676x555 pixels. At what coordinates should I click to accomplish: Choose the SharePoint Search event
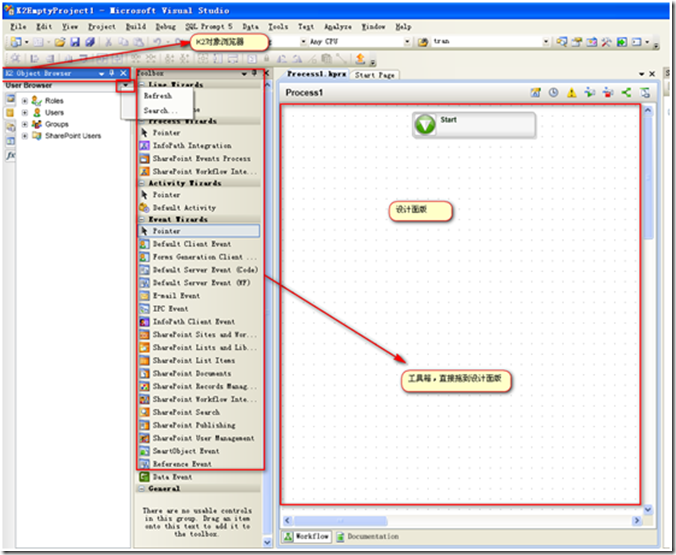click(x=186, y=412)
